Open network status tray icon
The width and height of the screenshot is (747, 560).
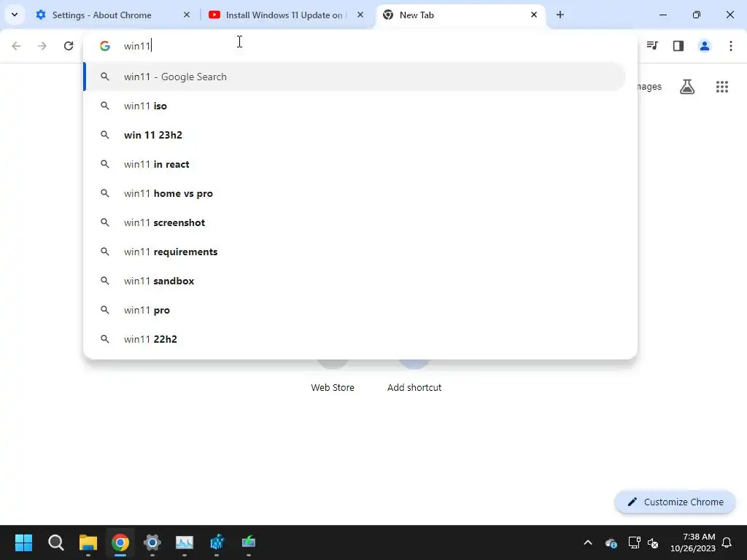pyautogui.click(x=634, y=542)
